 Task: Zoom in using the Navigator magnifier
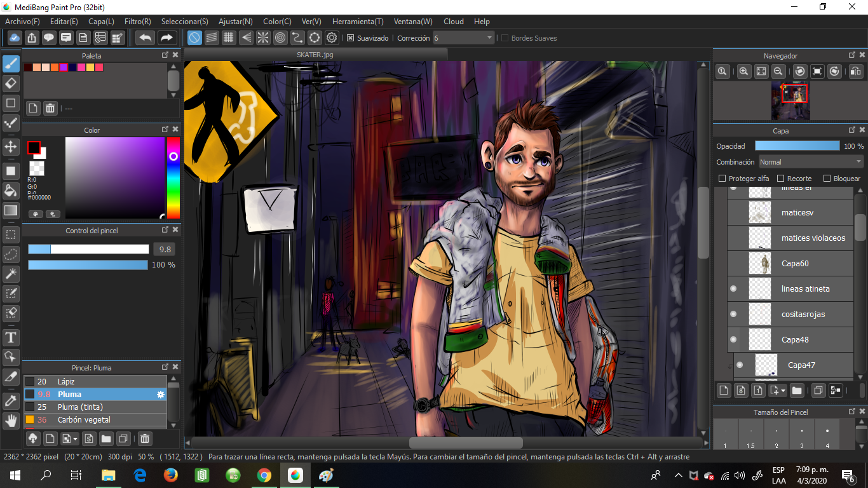click(743, 72)
